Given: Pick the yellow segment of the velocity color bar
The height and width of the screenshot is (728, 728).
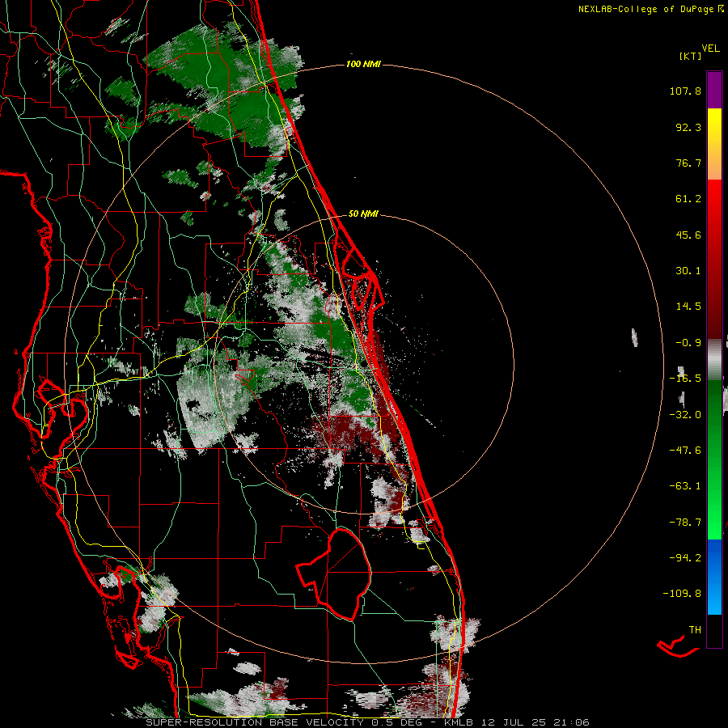Looking at the screenshot, I should [x=714, y=128].
